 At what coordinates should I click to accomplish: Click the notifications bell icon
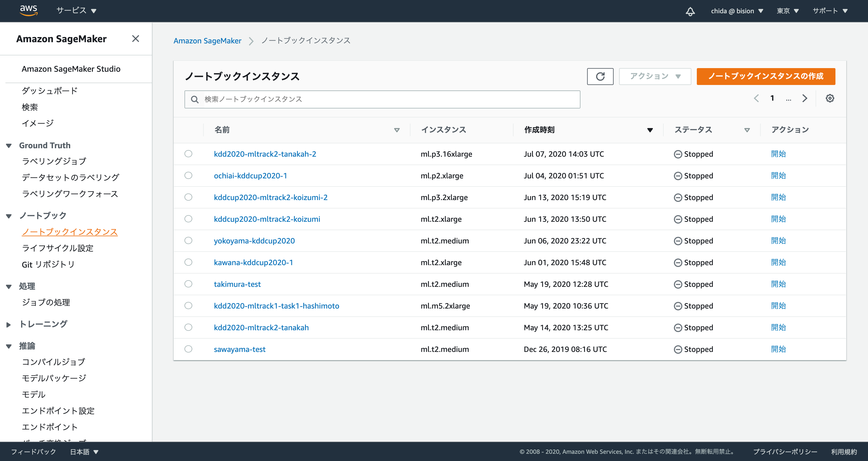690,11
